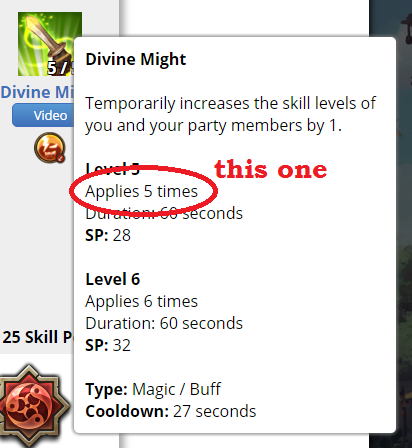
Task: Click the circled Applies 5 times text
Action: pyautogui.click(x=141, y=191)
